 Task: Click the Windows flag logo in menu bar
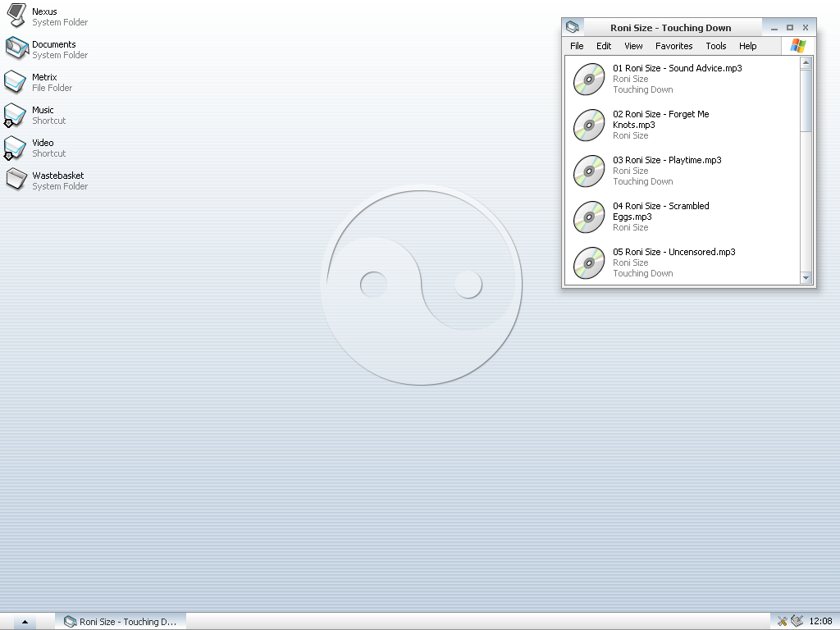797,46
